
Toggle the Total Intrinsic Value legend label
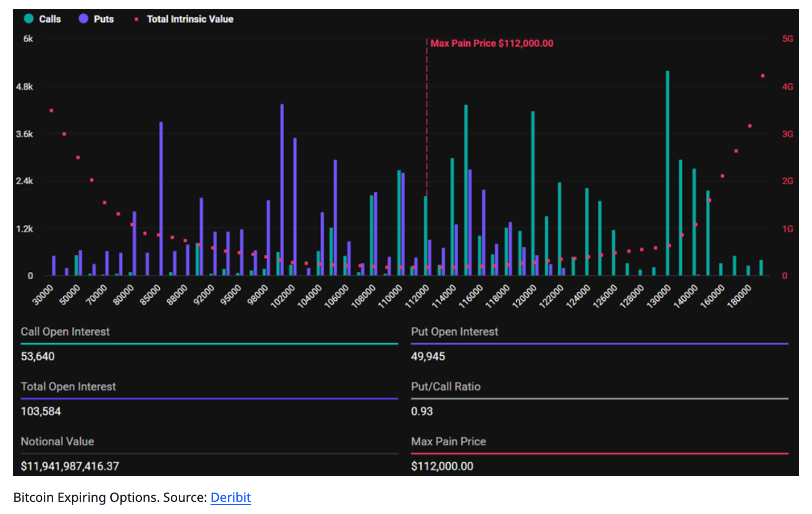[x=190, y=19]
